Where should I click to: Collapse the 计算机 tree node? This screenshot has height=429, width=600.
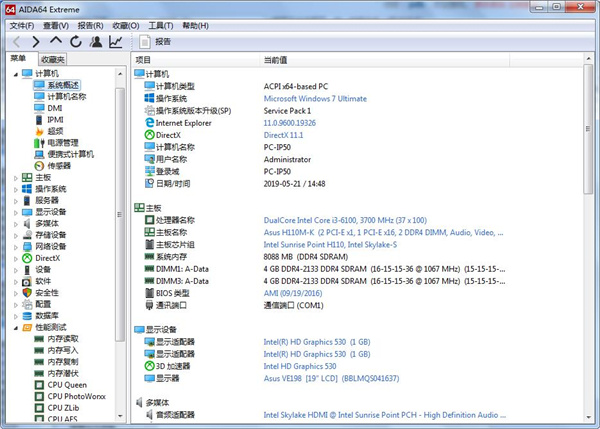coord(15,74)
